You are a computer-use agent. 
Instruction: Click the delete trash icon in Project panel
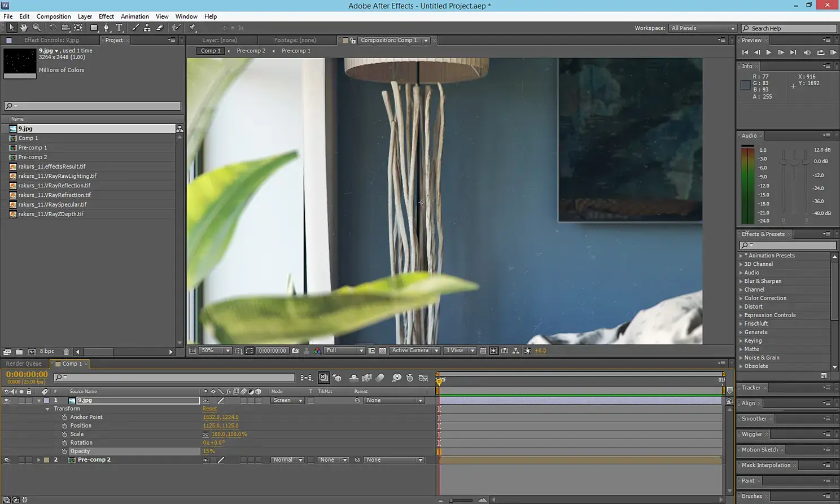coord(66,352)
